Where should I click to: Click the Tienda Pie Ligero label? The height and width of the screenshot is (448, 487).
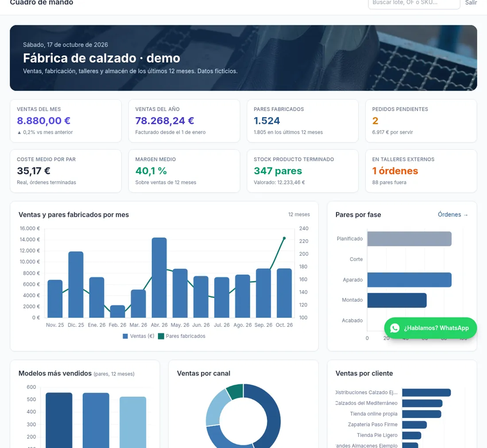pyautogui.click(x=377, y=435)
